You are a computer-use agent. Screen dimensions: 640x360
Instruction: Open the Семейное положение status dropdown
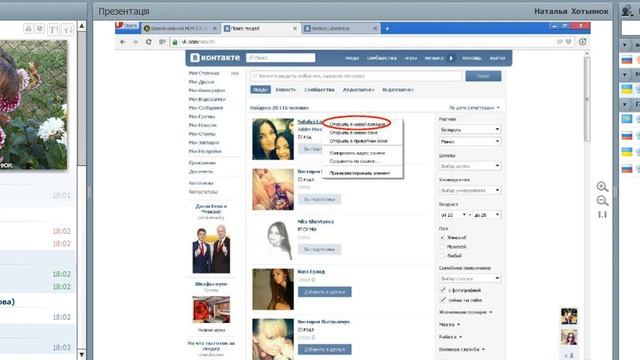[x=470, y=278]
